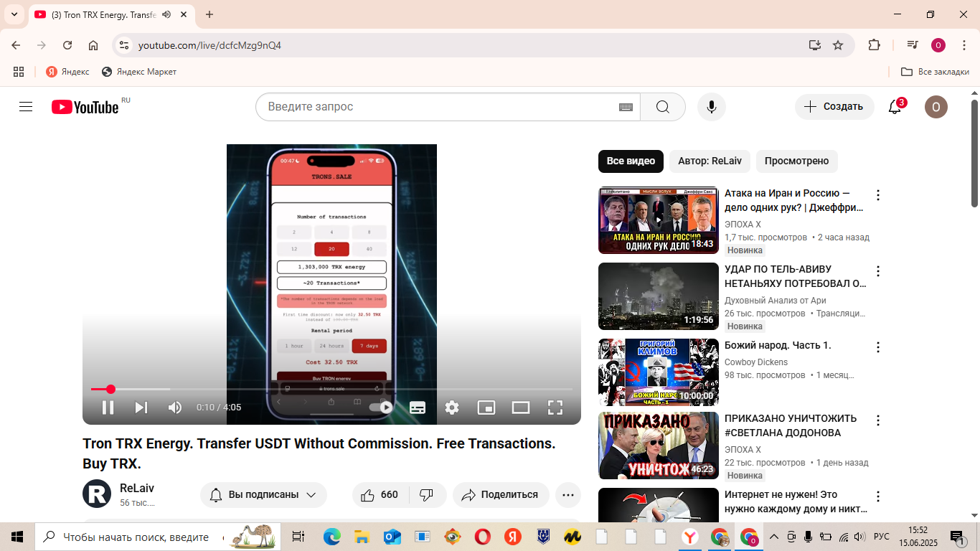The height and width of the screenshot is (551, 980).
Task: Start voice search with the microphone
Action: pos(711,107)
